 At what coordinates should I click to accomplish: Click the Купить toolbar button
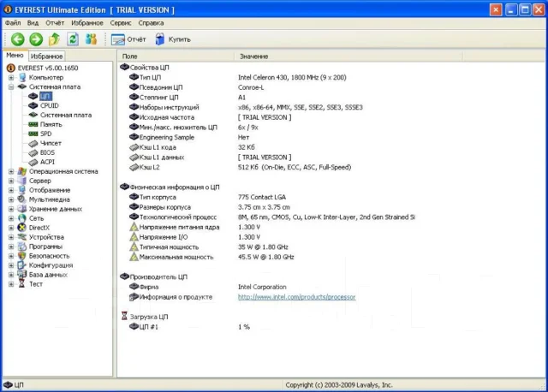tap(173, 39)
